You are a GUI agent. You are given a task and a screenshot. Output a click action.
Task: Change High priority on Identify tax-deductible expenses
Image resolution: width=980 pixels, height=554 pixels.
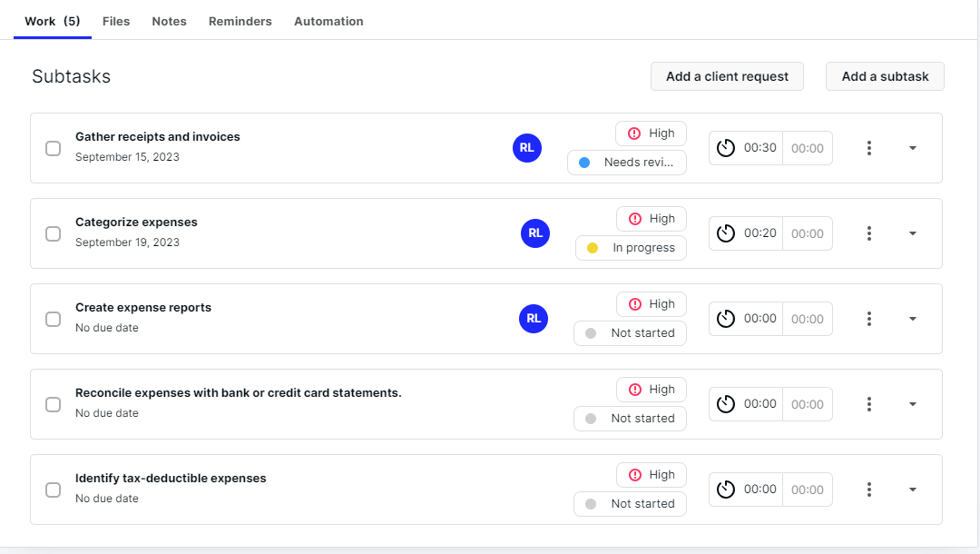click(652, 475)
